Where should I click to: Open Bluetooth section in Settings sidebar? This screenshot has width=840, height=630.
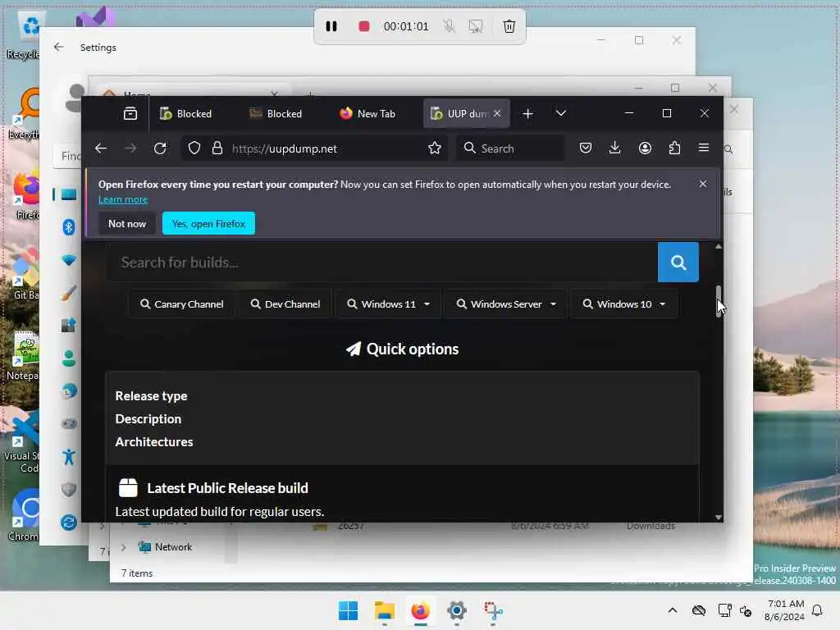(69, 227)
